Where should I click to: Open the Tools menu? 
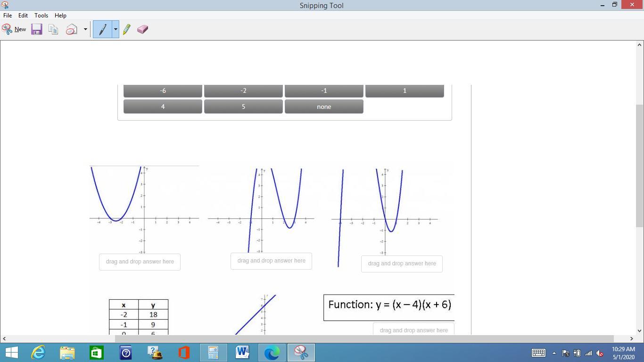tap(41, 16)
